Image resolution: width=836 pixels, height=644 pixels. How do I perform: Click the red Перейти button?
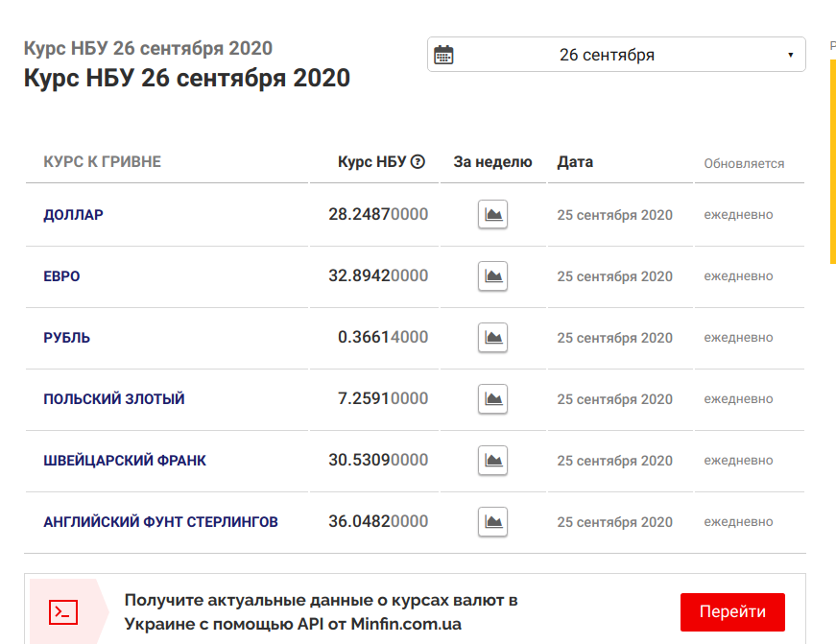click(732, 612)
